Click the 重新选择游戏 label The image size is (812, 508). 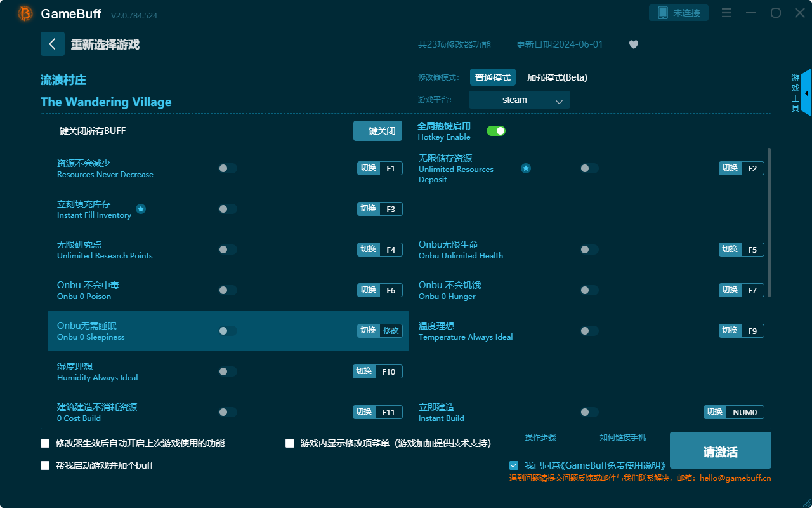click(105, 44)
